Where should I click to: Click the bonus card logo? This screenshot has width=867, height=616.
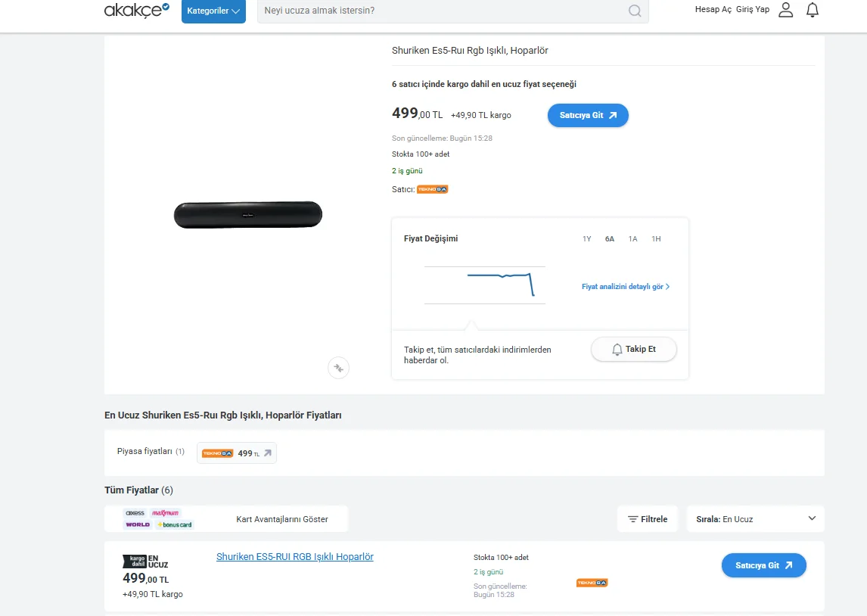(x=175, y=524)
